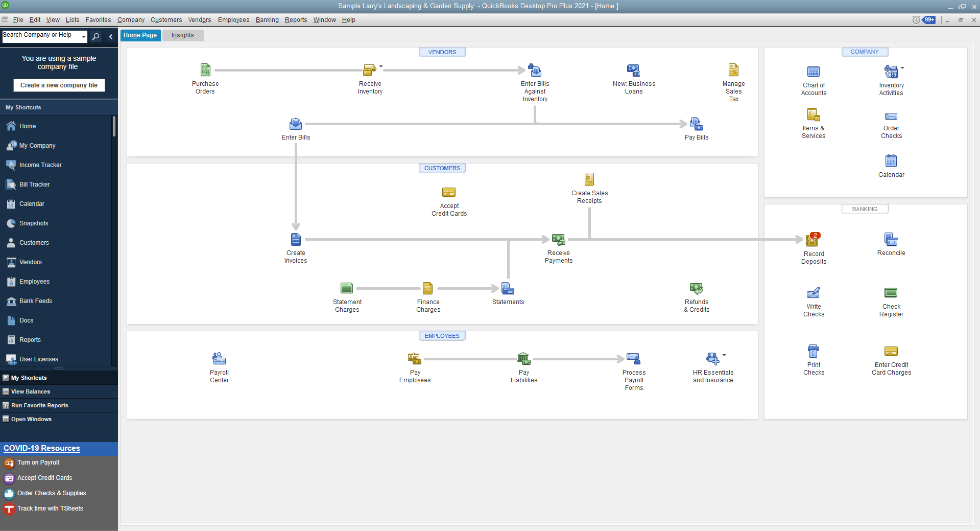Open Record Deposits

pos(813,244)
